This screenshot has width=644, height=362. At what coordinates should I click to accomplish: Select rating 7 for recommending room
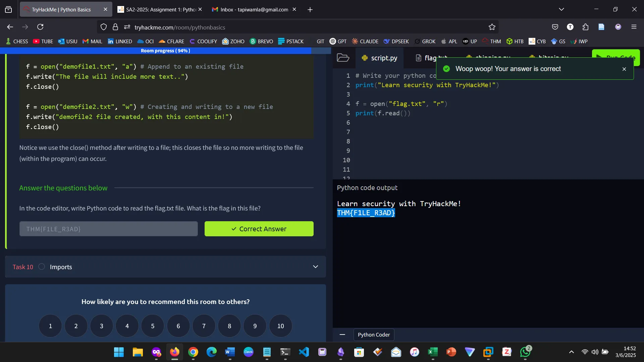click(x=204, y=326)
